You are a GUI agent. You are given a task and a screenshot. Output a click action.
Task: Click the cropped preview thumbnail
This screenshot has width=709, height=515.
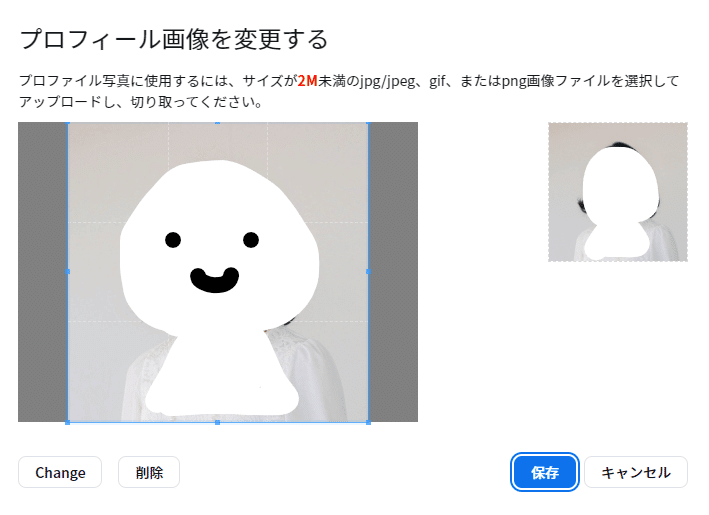(618, 192)
